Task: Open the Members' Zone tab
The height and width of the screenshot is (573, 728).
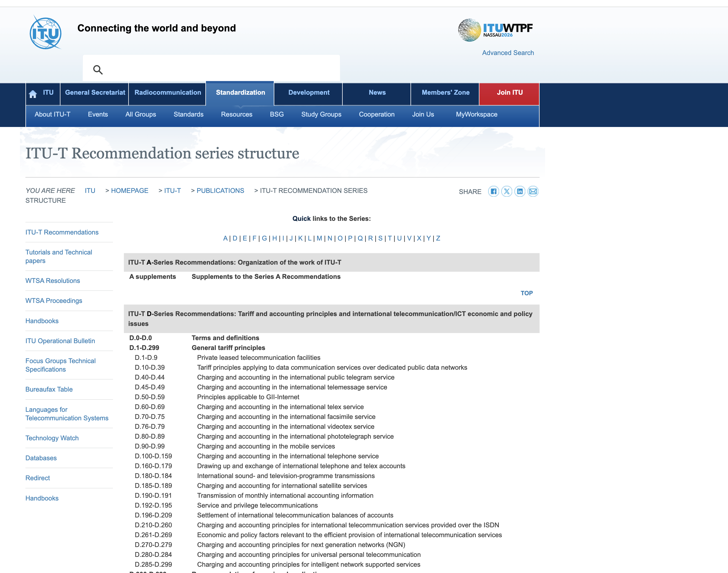Action: click(x=446, y=92)
